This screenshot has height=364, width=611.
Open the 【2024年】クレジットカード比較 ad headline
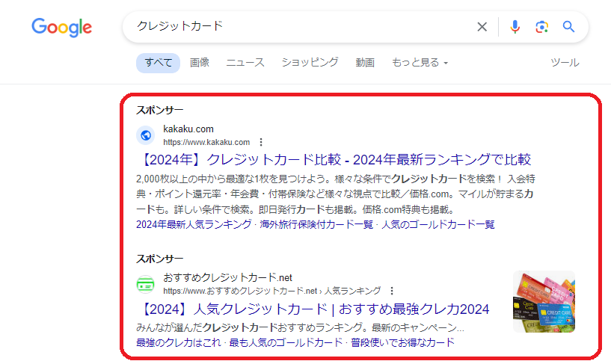pos(334,160)
